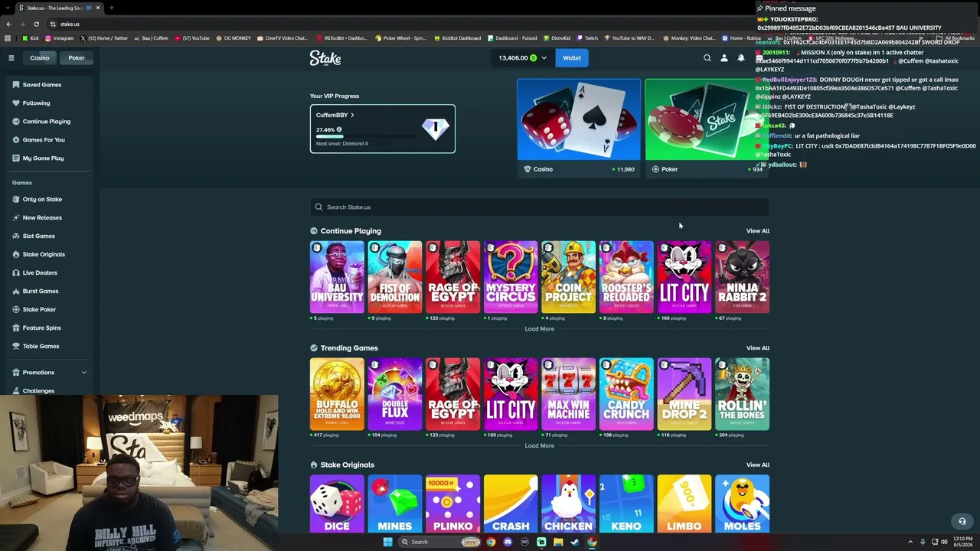Launch Buffalo Hold and Win game

tap(337, 394)
